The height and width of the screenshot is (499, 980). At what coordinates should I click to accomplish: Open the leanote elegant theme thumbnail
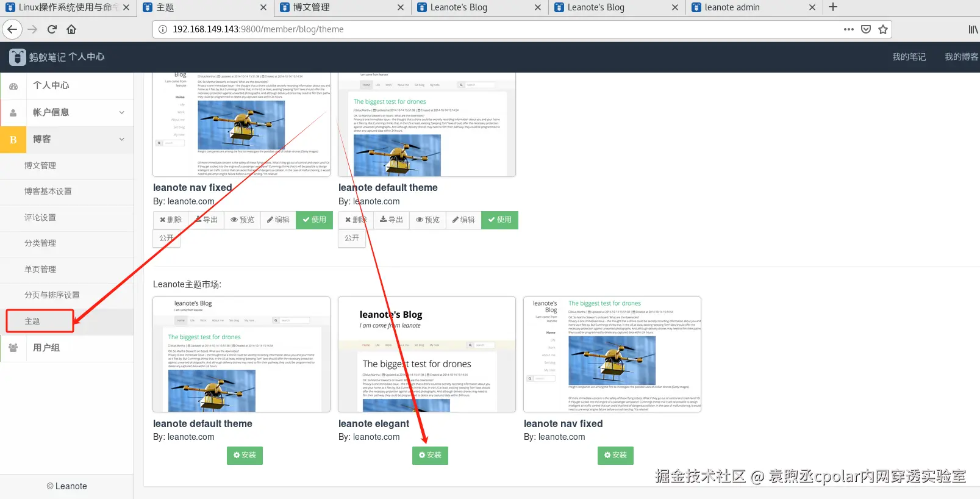427,354
